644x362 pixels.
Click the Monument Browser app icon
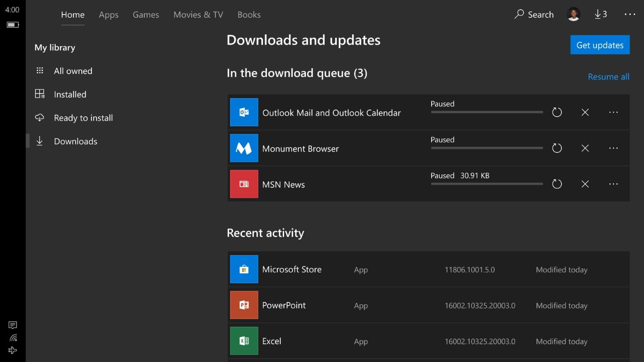pyautogui.click(x=244, y=148)
